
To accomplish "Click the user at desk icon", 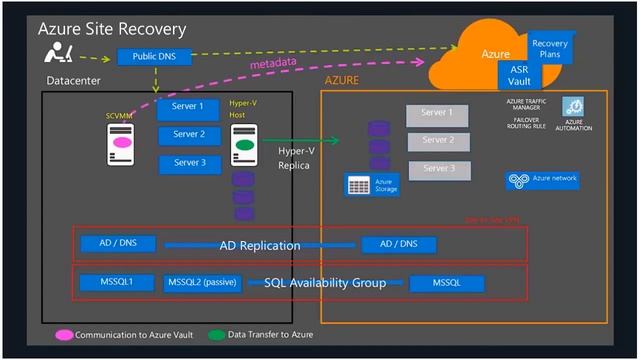I will (58, 52).
